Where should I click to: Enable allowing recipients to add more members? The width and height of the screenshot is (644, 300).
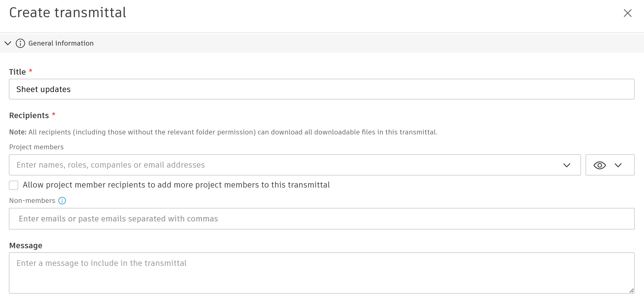click(14, 185)
